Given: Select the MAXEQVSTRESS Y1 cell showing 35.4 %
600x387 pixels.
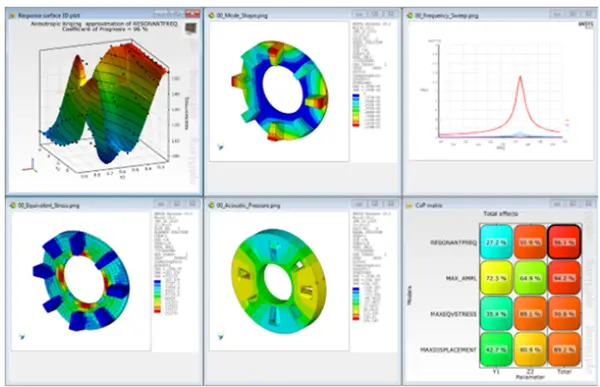Looking at the screenshot, I should click(x=496, y=314).
